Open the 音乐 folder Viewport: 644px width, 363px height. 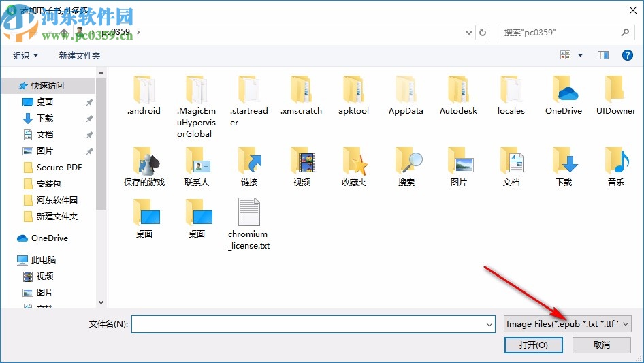615,166
